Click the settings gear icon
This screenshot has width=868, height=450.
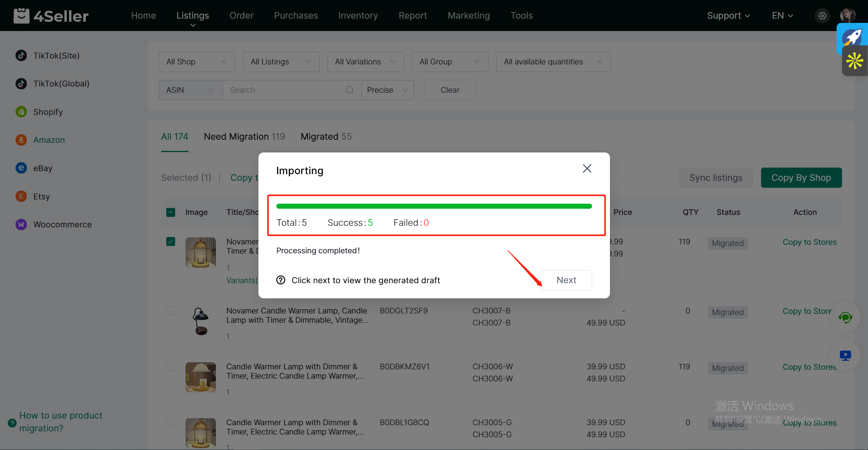(822, 16)
